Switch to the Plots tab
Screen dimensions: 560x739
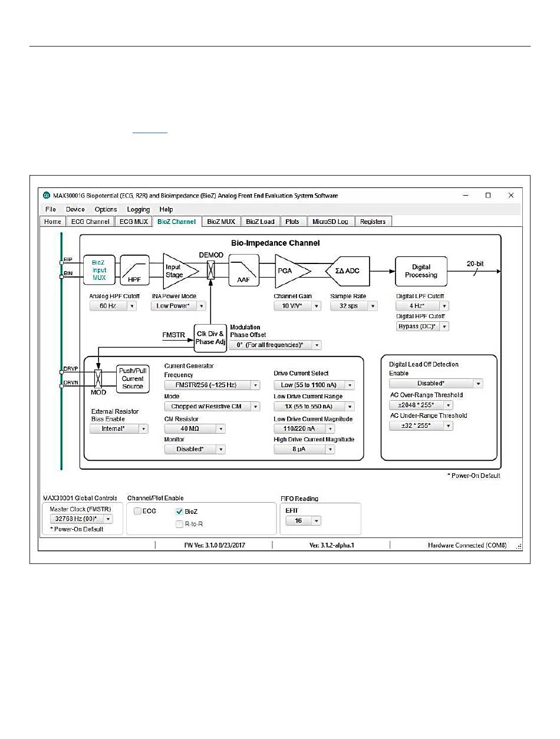pyautogui.click(x=292, y=222)
